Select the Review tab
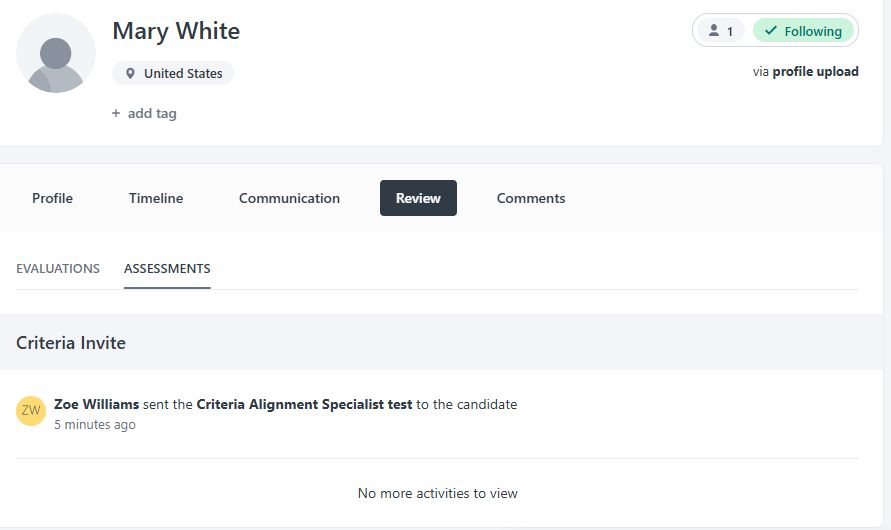Viewport: 891px width, 530px height. click(x=418, y=198)
